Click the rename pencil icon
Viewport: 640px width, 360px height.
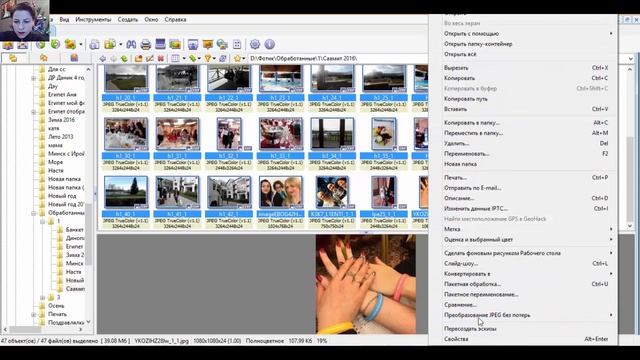[150, 58]
